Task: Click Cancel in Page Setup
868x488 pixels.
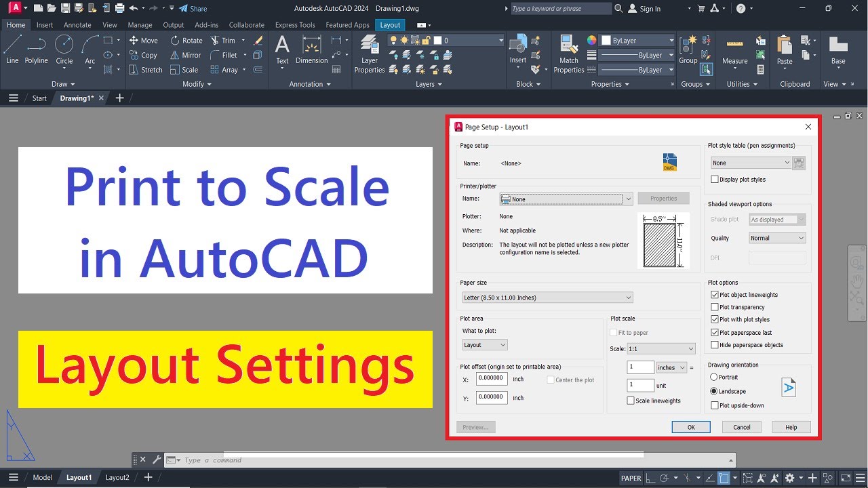Action: (742, 427)
